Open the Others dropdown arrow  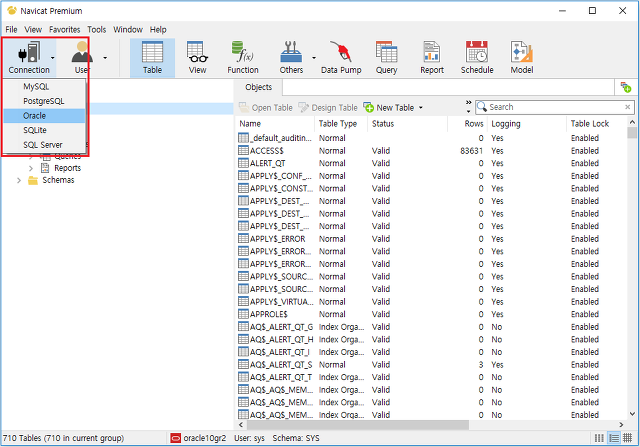[314, 58]
